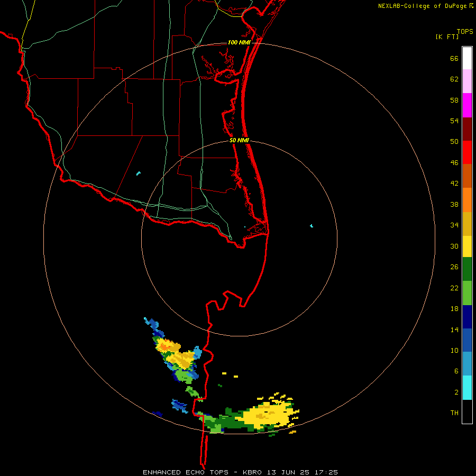Click the legend value 22
Viewport: 476px width, 476px height.
tap(454, 288)
